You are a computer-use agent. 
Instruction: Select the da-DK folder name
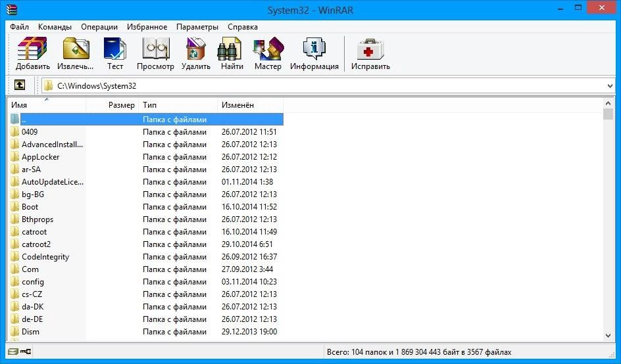pyautogui.click(x=32, y=307)
